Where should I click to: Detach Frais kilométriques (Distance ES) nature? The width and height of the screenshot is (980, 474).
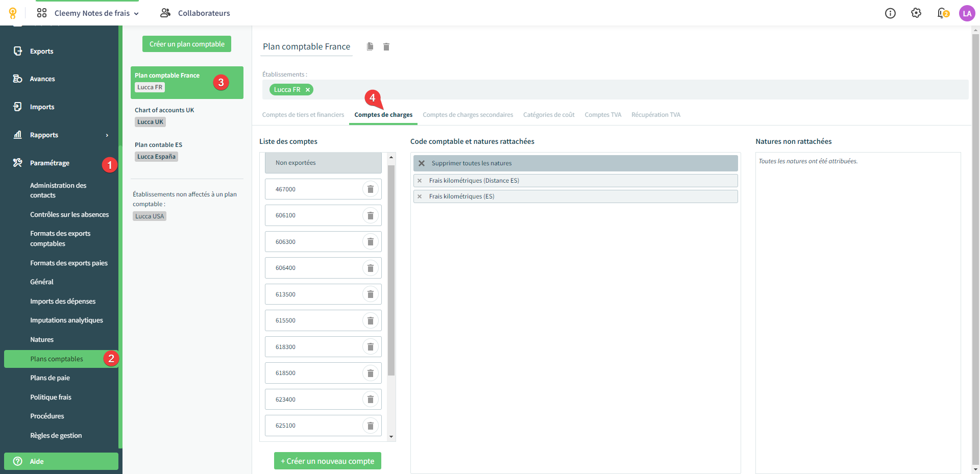point(420,181)
